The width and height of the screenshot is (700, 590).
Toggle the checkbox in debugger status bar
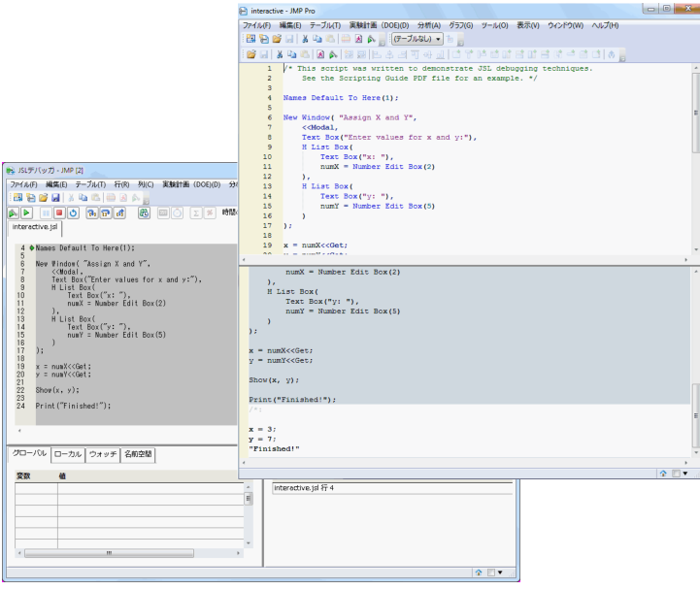tap(489, 573)
